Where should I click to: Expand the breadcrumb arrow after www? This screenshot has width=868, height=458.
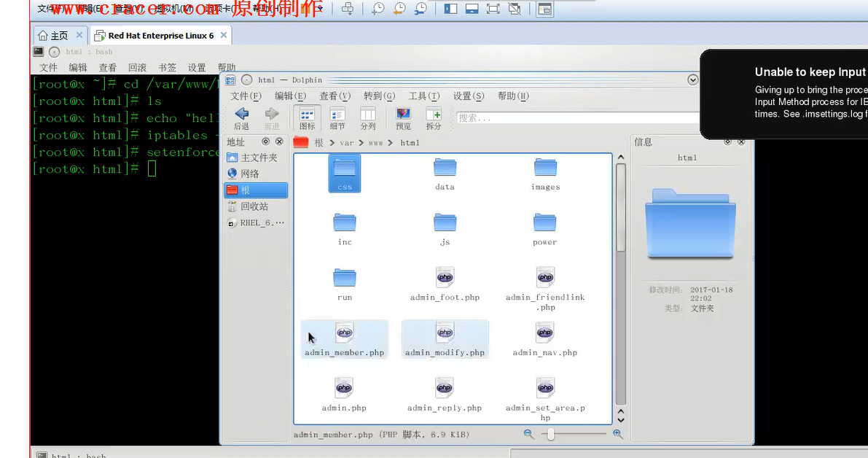[390, 143]
